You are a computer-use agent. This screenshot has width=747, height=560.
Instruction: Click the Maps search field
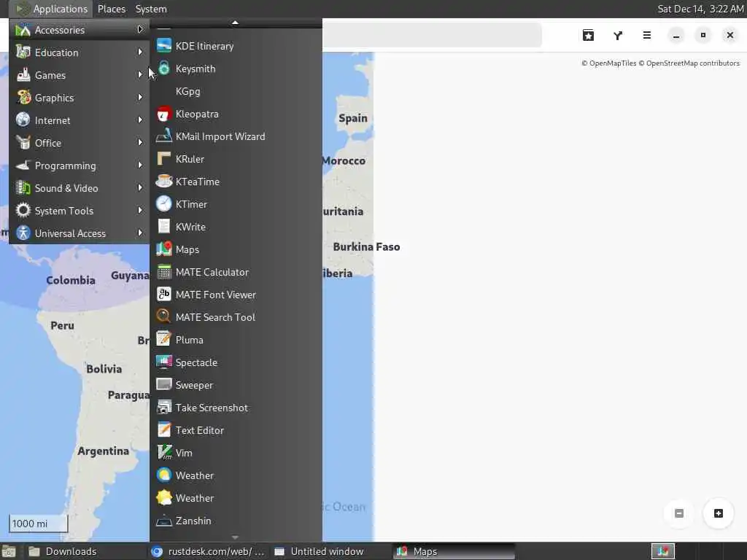click(432, 35)
